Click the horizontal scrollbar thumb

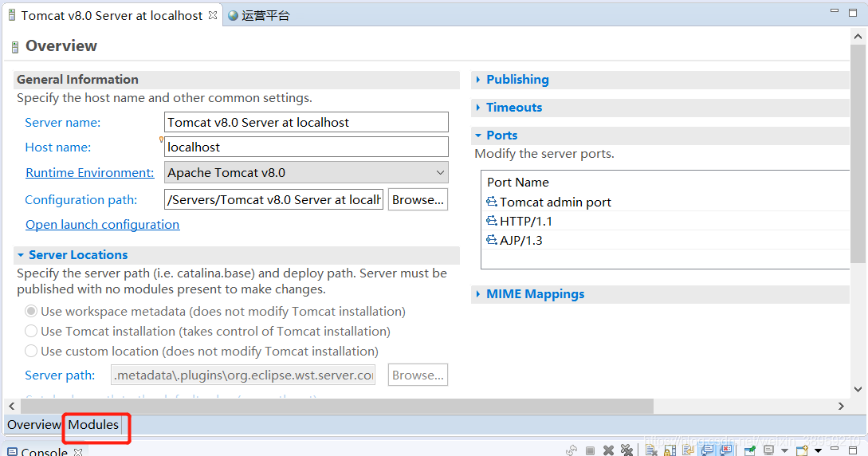[337, 407]
